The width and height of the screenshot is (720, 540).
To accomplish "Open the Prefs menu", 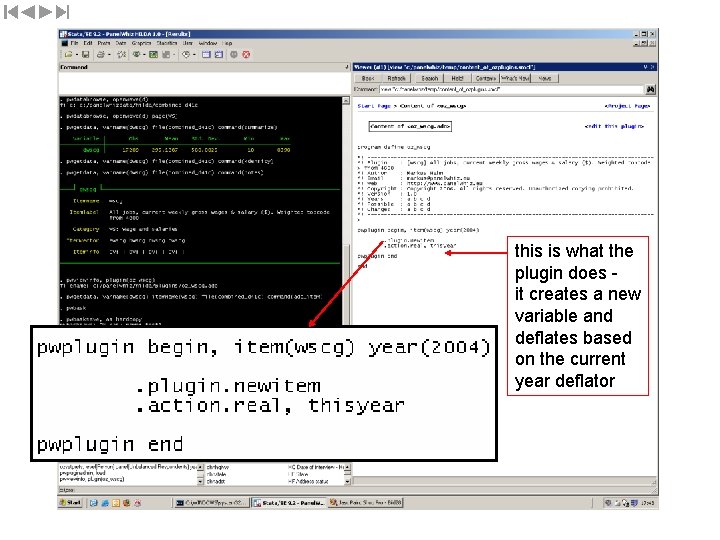I will [x=104, y=43].
